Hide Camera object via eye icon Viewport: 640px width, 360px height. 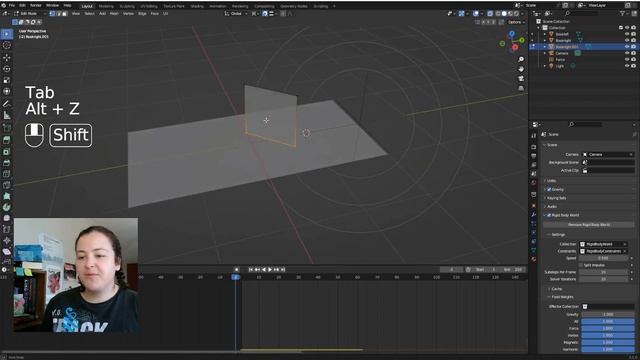click(x=627, y=53)
